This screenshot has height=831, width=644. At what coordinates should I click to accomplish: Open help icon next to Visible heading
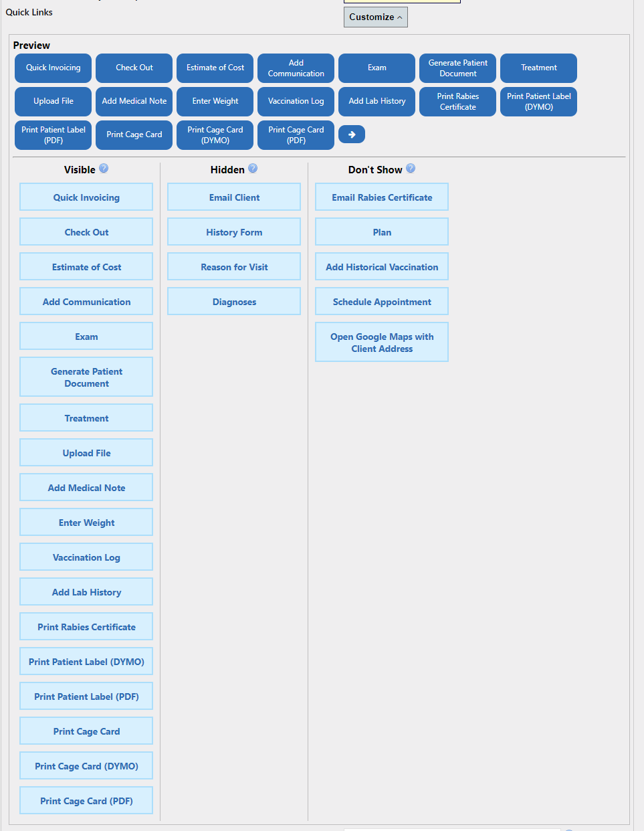point(104,169)
